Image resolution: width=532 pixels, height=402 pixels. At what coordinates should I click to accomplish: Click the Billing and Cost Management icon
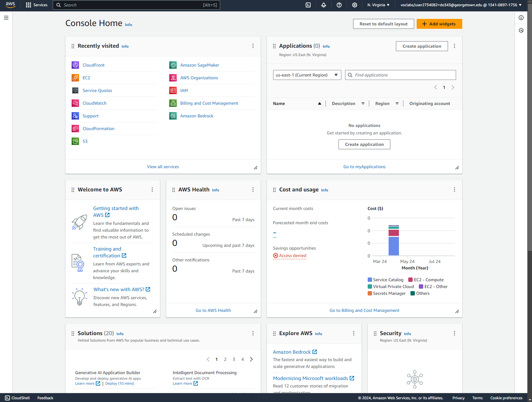click(173, 103)
